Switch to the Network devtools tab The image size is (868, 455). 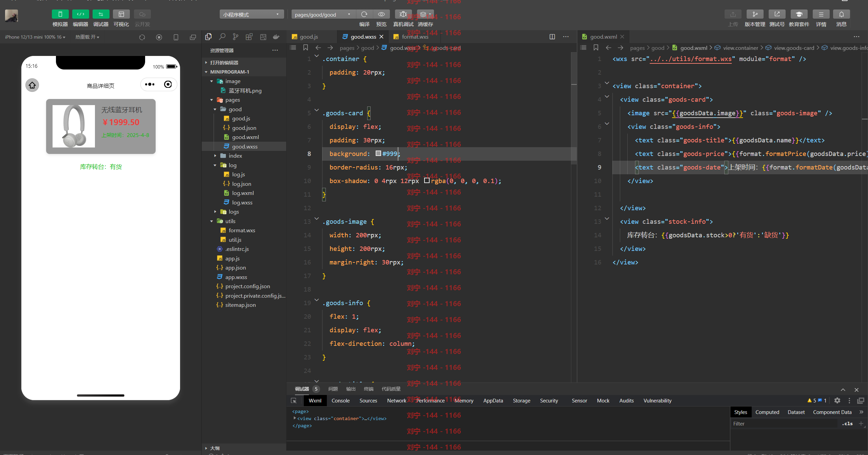(397, 401)
